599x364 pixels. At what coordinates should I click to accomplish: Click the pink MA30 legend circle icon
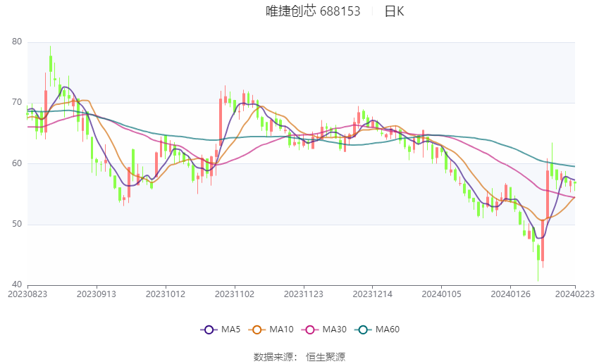click(x=310, y=330)
